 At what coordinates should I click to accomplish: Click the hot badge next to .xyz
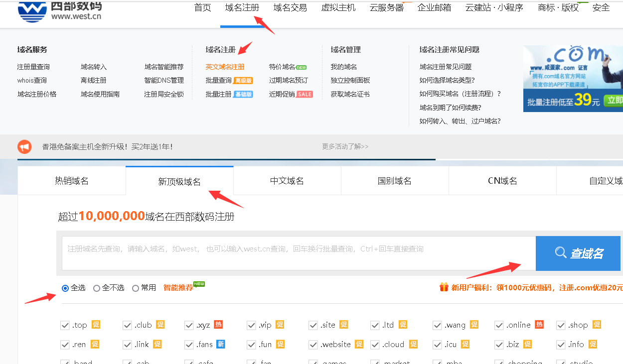click(218, 325)
